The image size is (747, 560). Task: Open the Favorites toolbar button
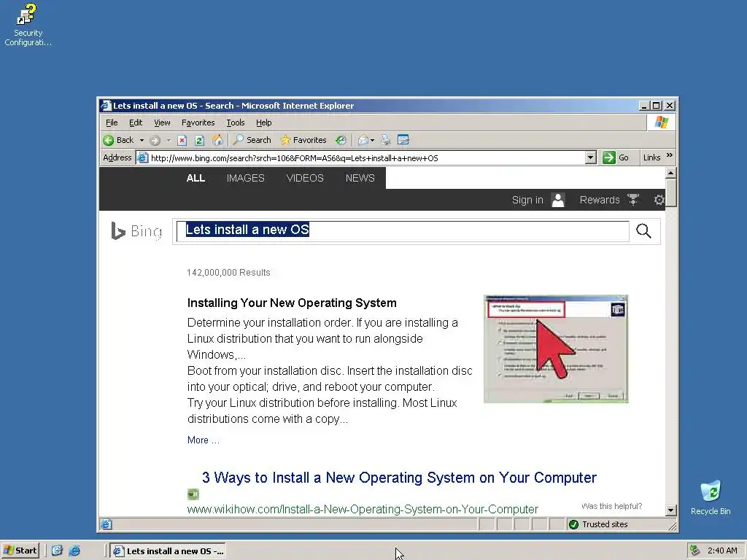point(303,140)
